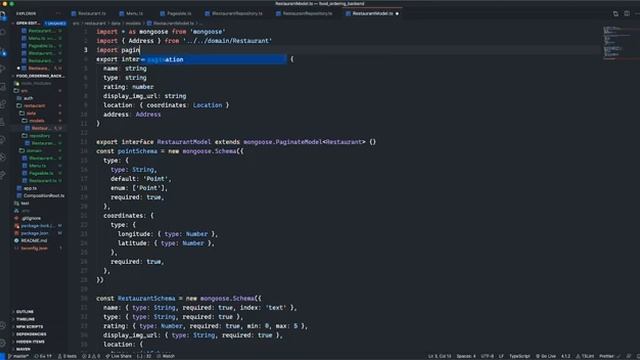Open package-lock.json file

coord(37,226)
